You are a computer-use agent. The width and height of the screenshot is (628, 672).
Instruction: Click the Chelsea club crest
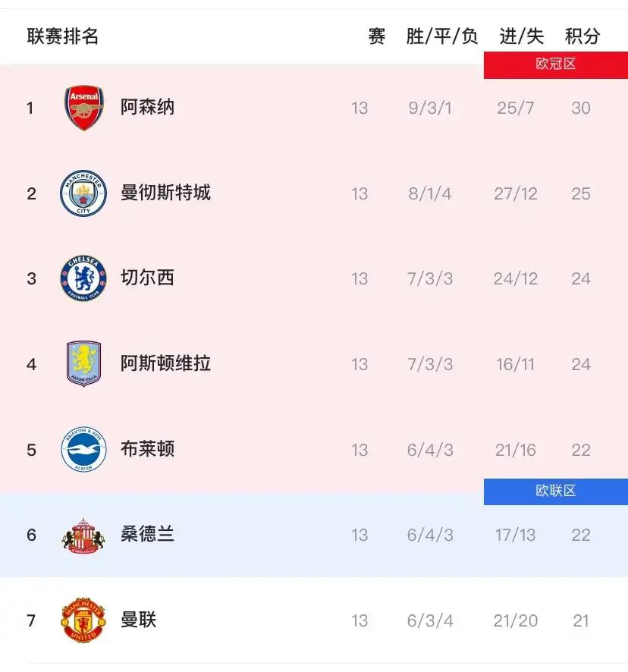point(84,278)
